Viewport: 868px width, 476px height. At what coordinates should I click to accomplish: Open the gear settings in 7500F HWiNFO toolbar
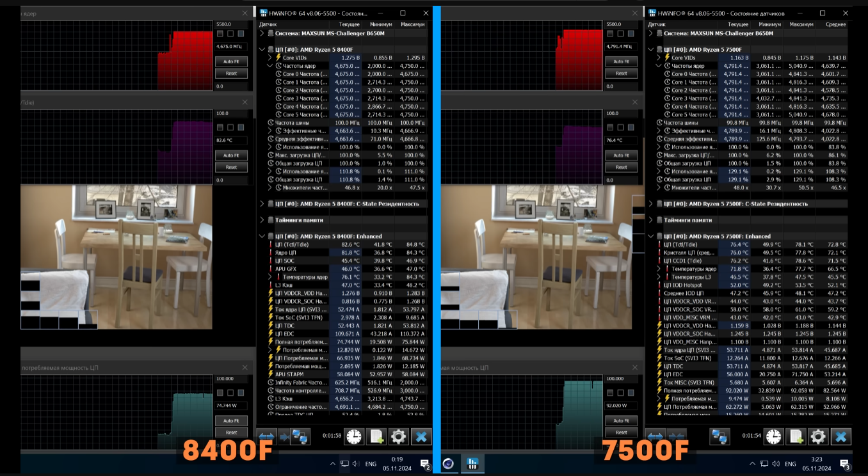pos(818,437)
